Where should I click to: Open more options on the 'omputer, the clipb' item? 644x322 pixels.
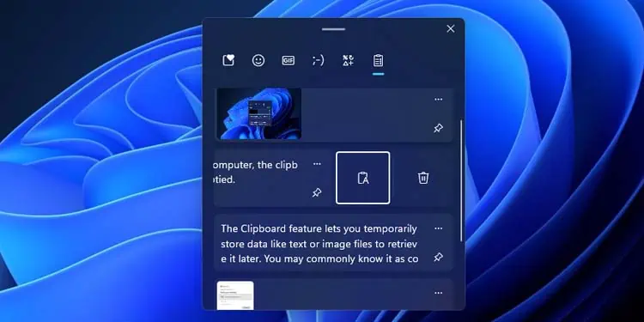click(x=317, y=164)
